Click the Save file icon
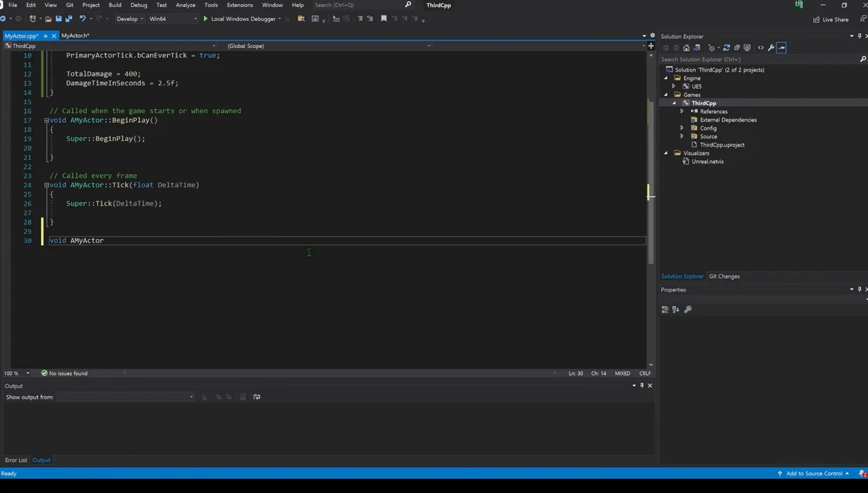The height and width of the screenshot is (493, 868). [58, 19]
